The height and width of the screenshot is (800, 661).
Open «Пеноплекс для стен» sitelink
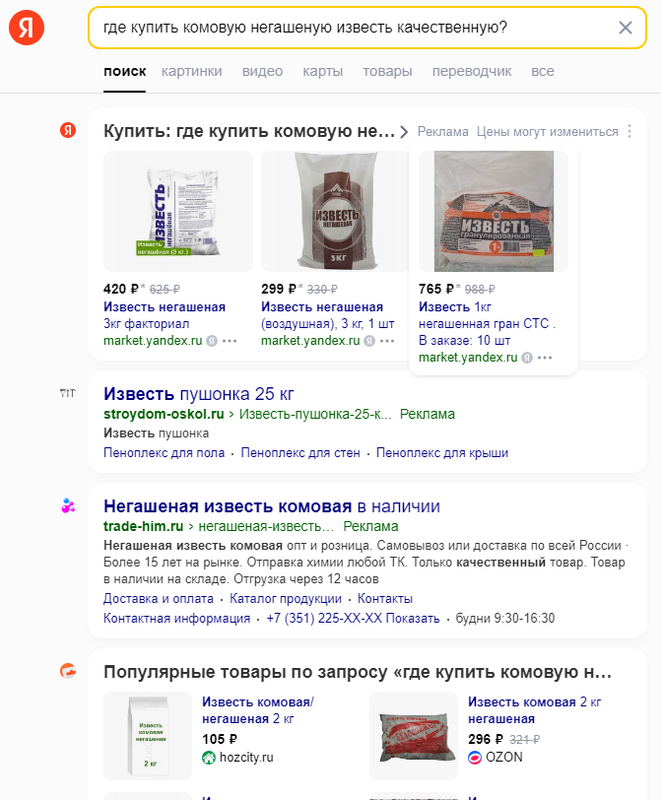(x=300, y=453)
